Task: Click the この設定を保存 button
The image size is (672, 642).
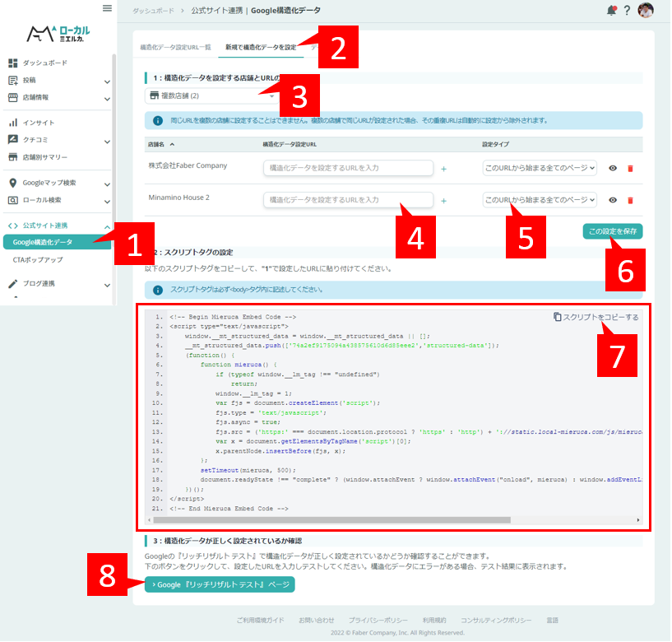Action: pyautogui.click(x=613, y=231)
